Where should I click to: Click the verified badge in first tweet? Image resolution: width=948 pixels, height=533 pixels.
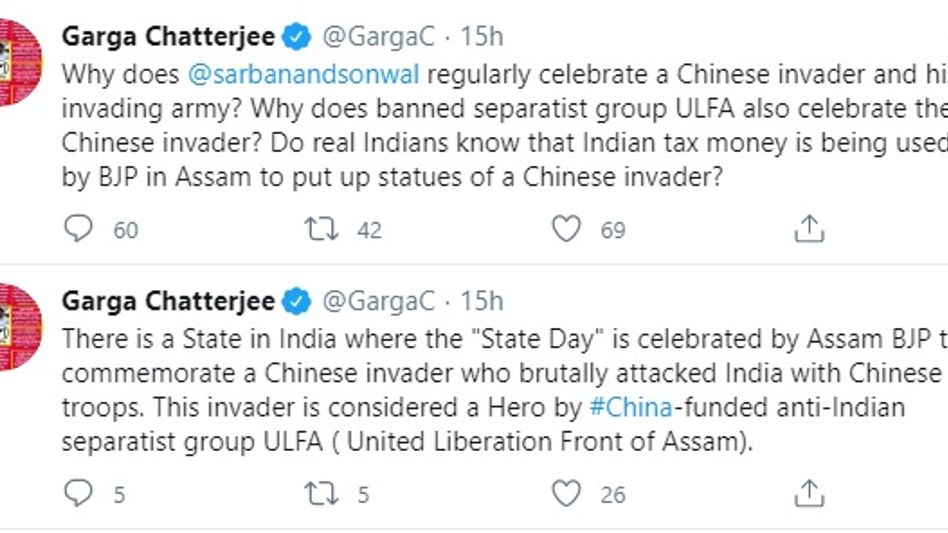click(296, 38)
